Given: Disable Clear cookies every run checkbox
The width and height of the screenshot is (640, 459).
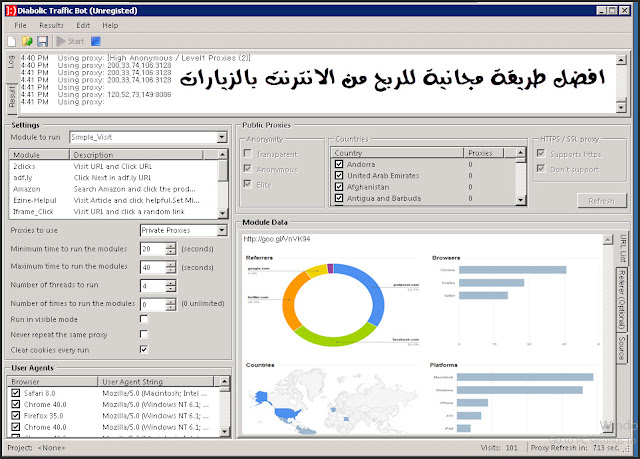Looking at the screenshot, I should click(144, 349).
